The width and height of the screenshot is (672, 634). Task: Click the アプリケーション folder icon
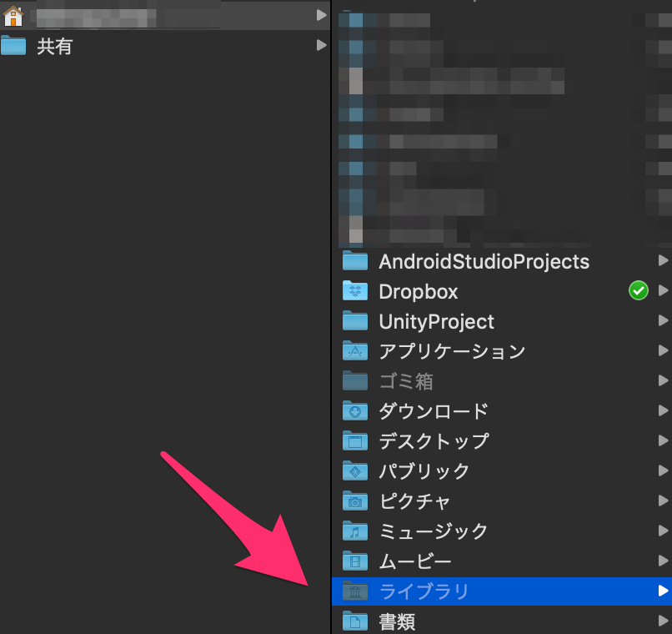click(x=355, y=350)
